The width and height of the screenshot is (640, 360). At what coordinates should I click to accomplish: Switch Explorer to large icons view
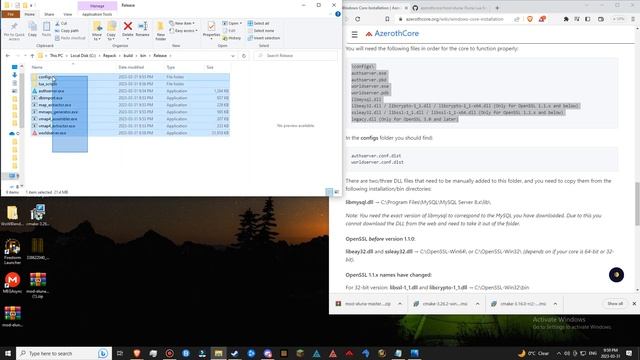point(337,192)
